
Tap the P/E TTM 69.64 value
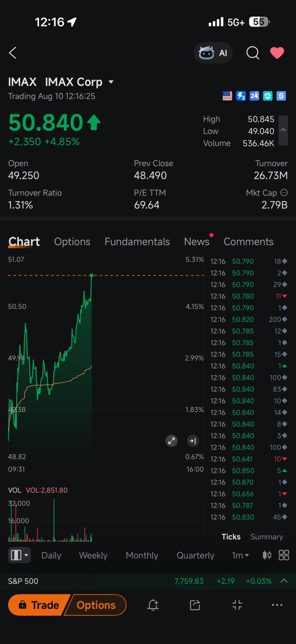pyautogui.click(x=147, y=205)
